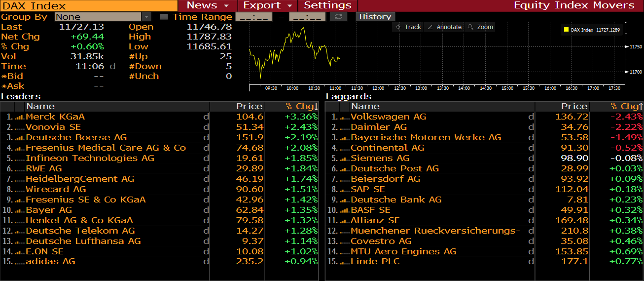The width and height of the screenshot is (644, 281).
Task: Click the volume bars icon beside BASF SE
Action: [344, 210]
